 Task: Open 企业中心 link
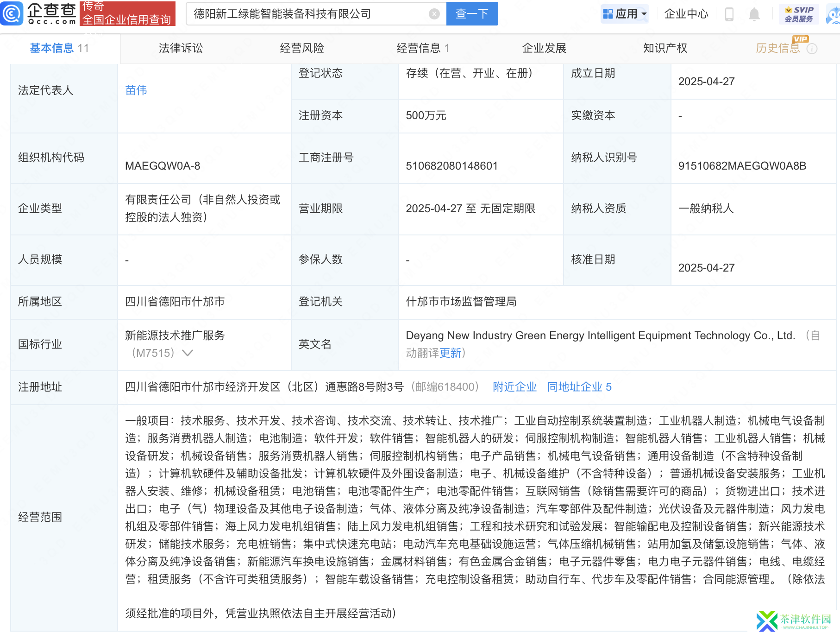686,14
